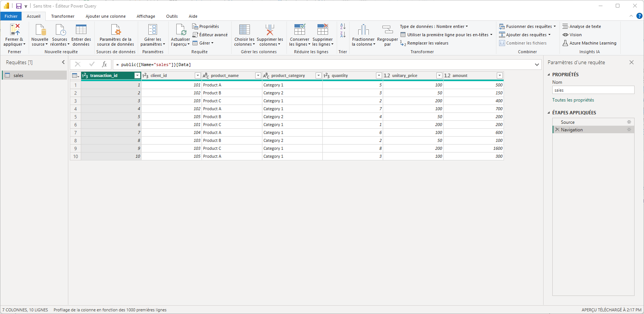The height and width of the screenshot is (314, 644).
Task: Switch to Accueil tab
Action: tap(34, 16)
